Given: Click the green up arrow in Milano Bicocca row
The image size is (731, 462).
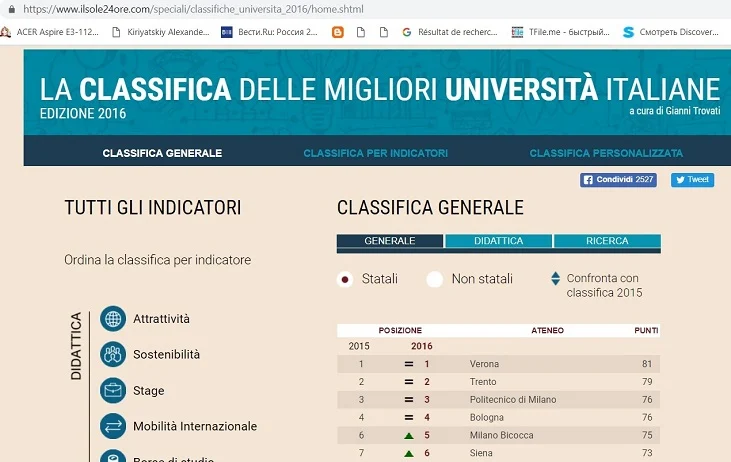Looking at the screenshot, I should point(409,436).
